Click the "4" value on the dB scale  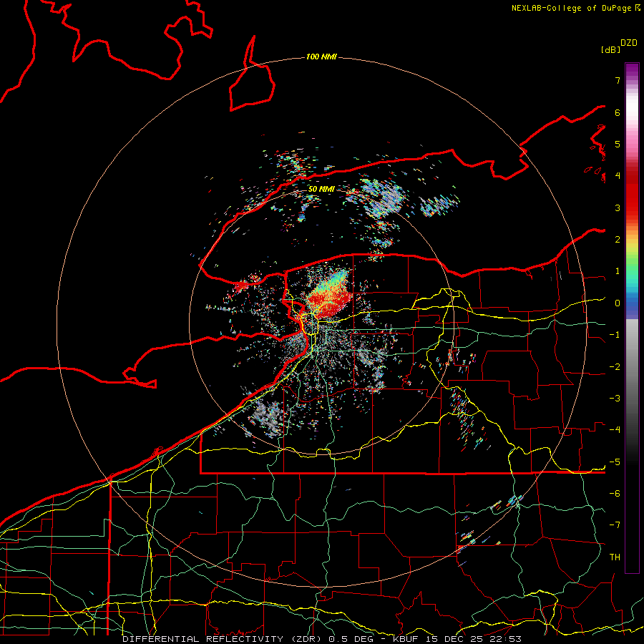(x=618, y=176)
